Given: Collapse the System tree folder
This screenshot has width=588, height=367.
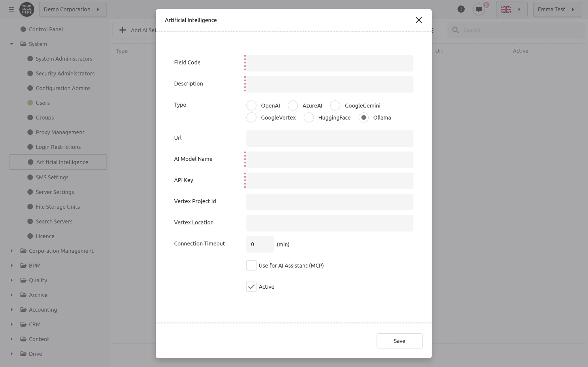Looking at the screenshot, I should coord(12,44).
